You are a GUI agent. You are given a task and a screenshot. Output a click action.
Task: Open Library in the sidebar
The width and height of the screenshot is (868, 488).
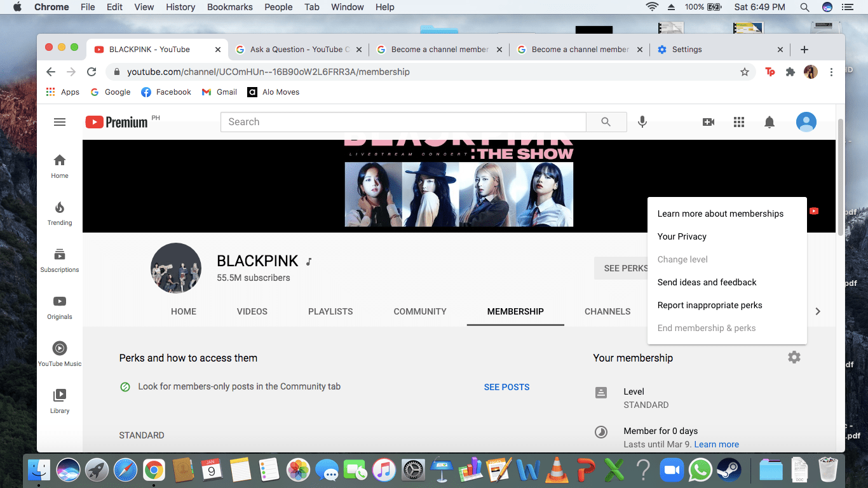pyautogui.click(x=60, y=401)
